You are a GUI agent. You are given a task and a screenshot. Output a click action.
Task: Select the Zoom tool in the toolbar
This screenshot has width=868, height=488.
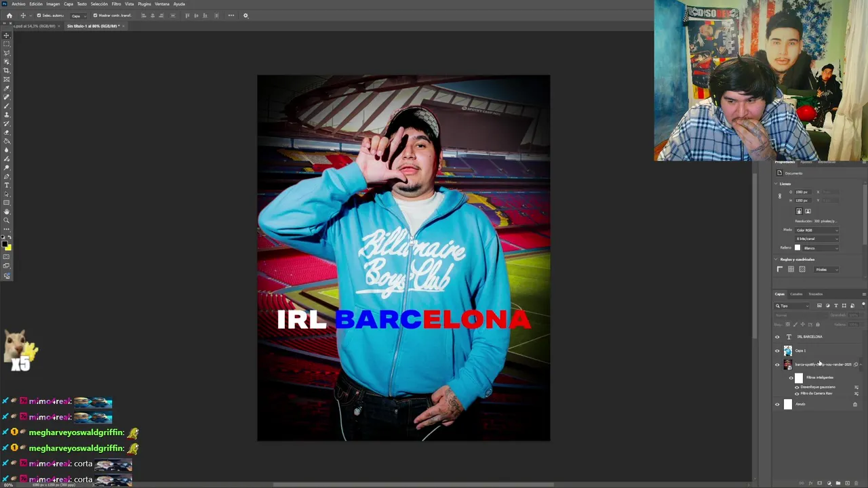7,220
